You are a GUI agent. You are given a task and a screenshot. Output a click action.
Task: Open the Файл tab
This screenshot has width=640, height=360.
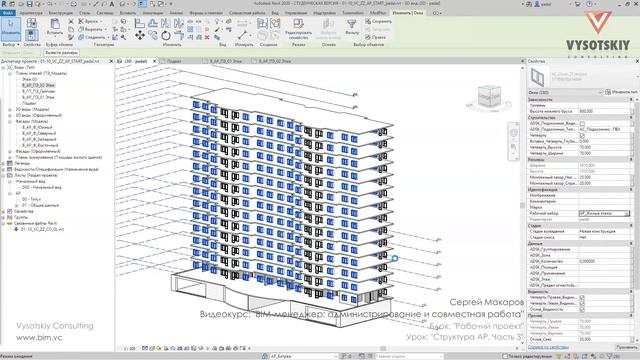[x=8, y=13]
